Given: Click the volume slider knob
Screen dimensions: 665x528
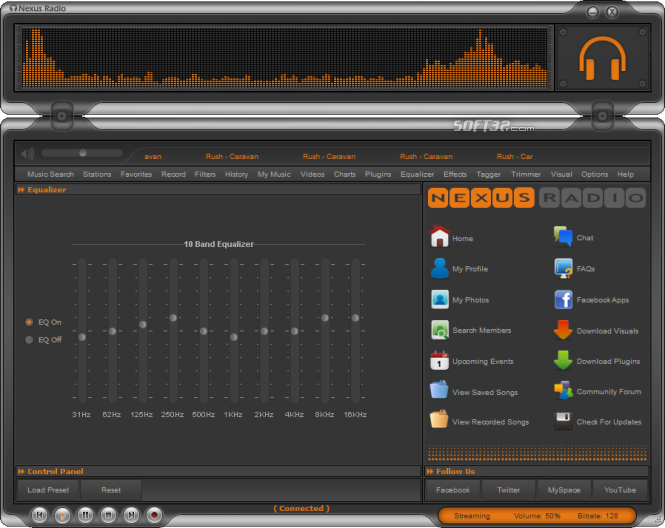Looking at the screenshot, I should click(x=82, y=153).
